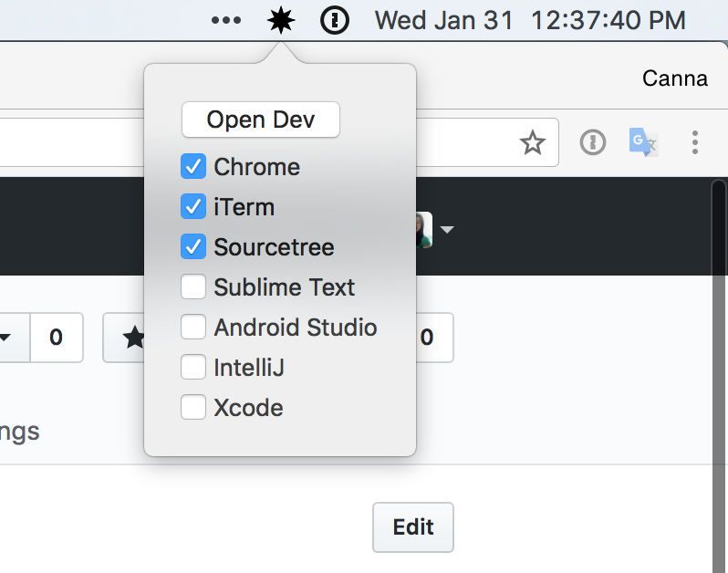The width and height of the screenshot is (728, 573).
Task: Tick the IntelliJ checkbox
Action: [193, 368]
